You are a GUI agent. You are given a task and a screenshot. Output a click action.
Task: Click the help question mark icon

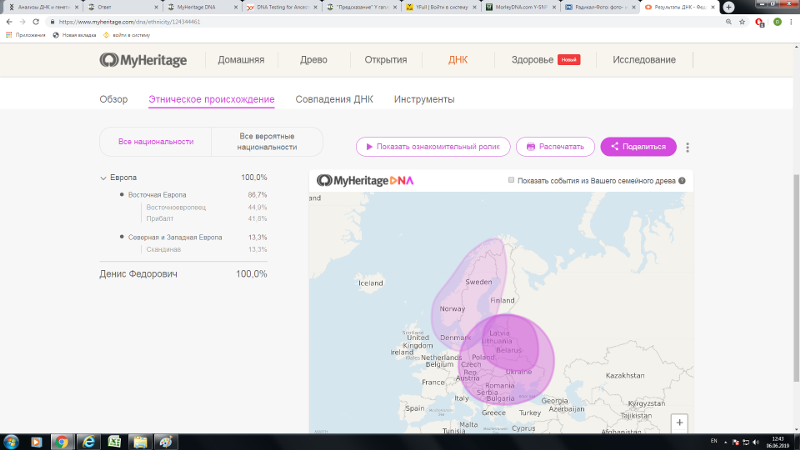point(682,181)
